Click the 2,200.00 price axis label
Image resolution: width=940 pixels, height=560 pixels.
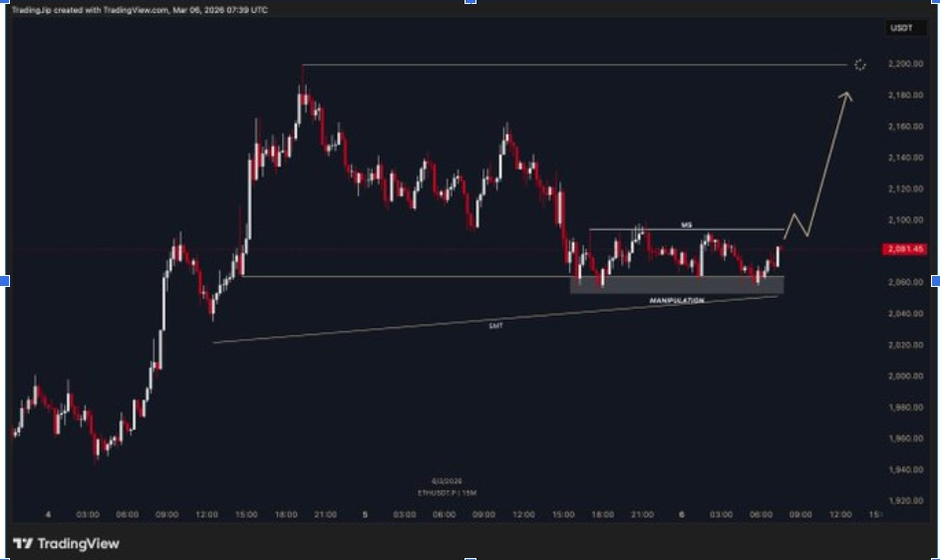[x=905, y=64]
